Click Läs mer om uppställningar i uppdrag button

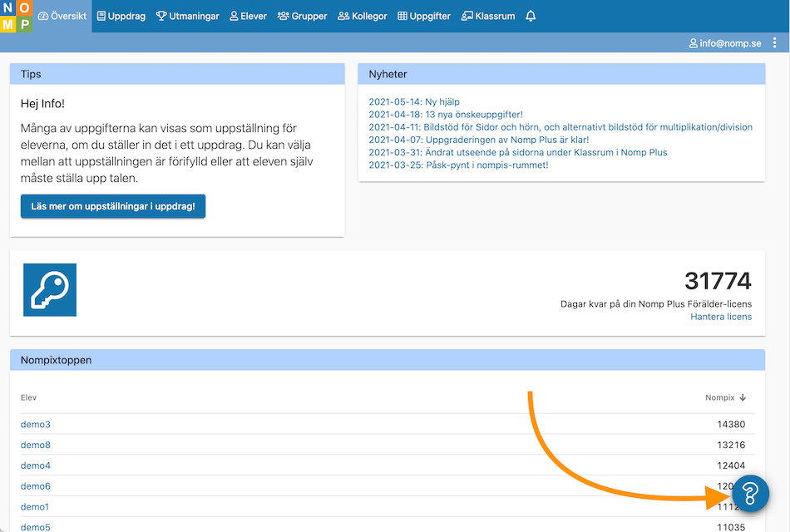(113, 206)
